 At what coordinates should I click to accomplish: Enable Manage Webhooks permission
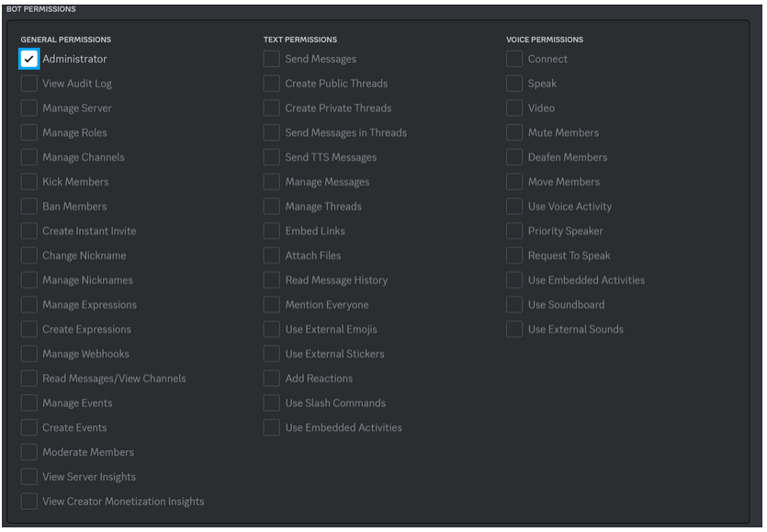point(28,354)
